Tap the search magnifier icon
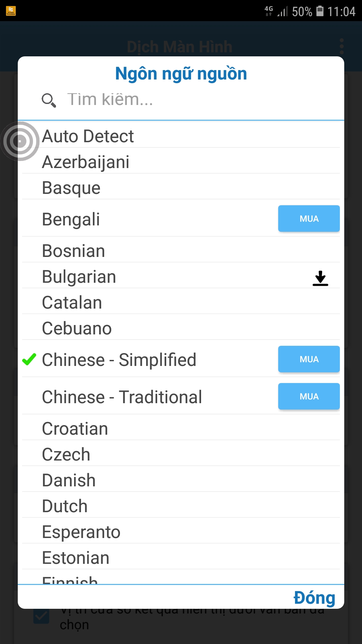362x644 pixels. click(49, 100)
